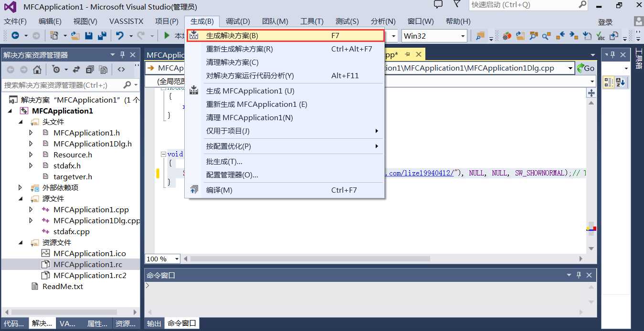Collapse the 源文件 folder node

[x=21, y=199]
